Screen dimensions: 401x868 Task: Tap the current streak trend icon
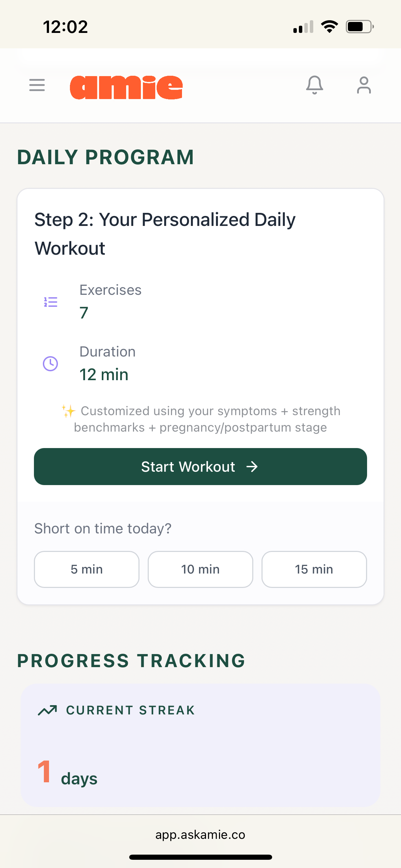(47, 710)
